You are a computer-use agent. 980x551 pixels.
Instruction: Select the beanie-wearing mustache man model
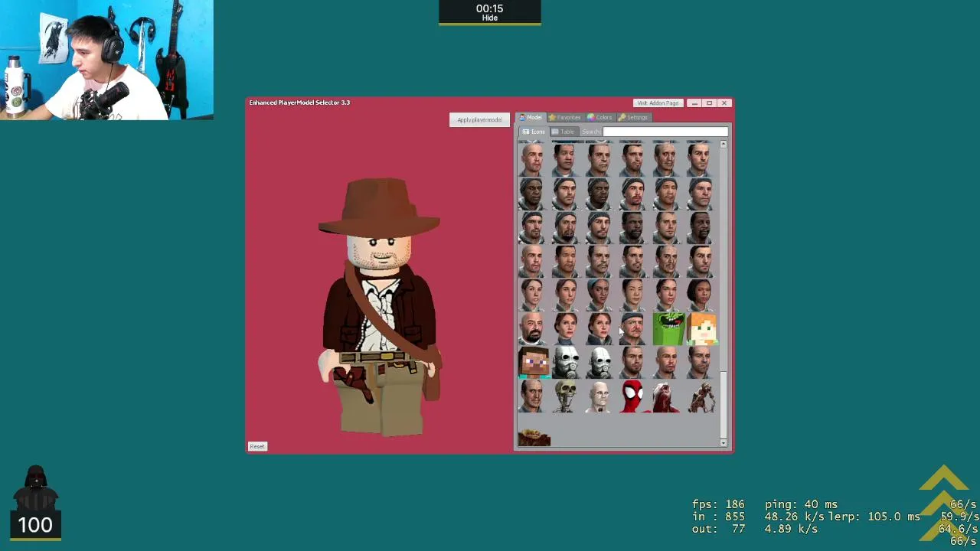click(x=635, y=329)
